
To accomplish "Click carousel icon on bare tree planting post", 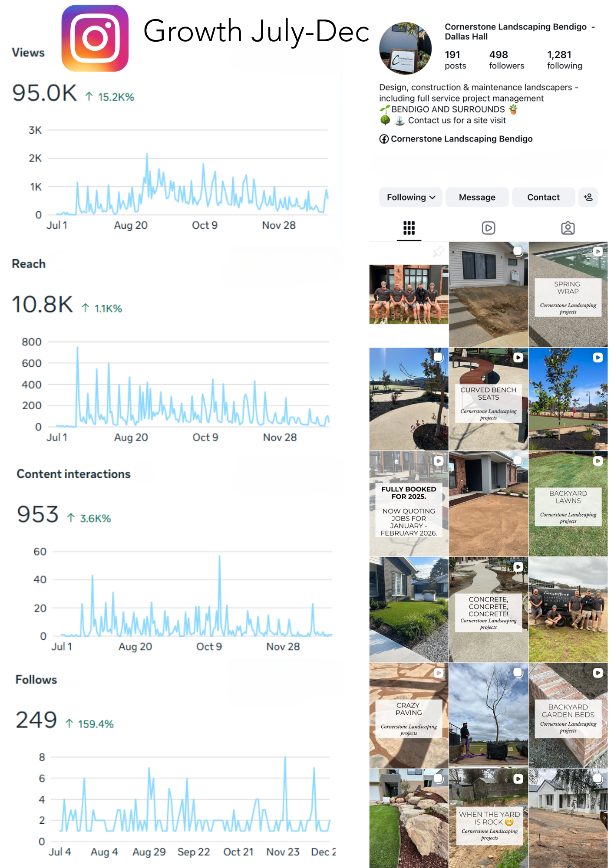I will point(518,673).
